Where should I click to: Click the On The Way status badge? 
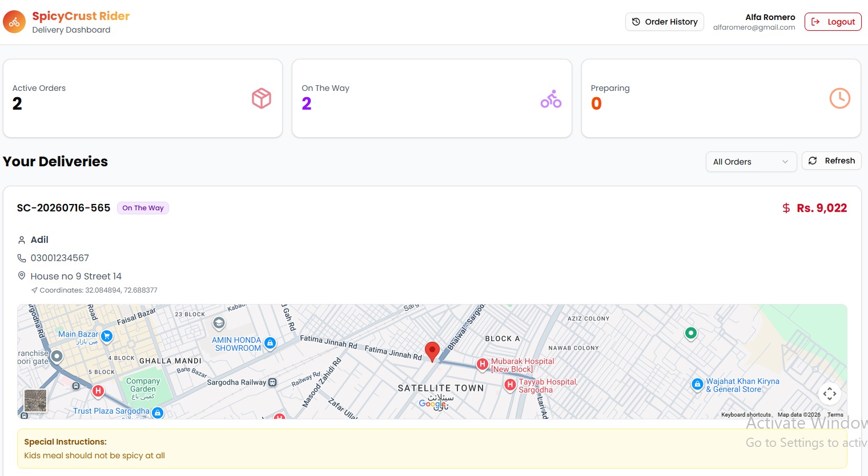(x=143, y=208)
